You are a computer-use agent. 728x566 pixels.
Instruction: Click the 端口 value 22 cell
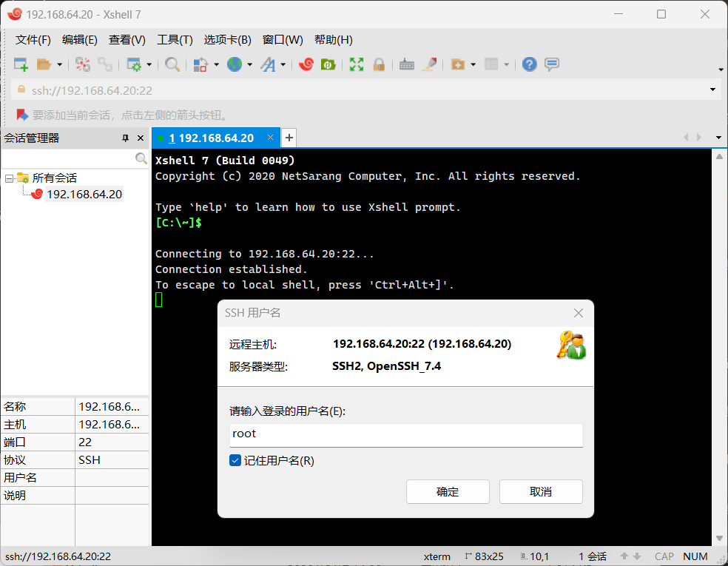point(112,442)
